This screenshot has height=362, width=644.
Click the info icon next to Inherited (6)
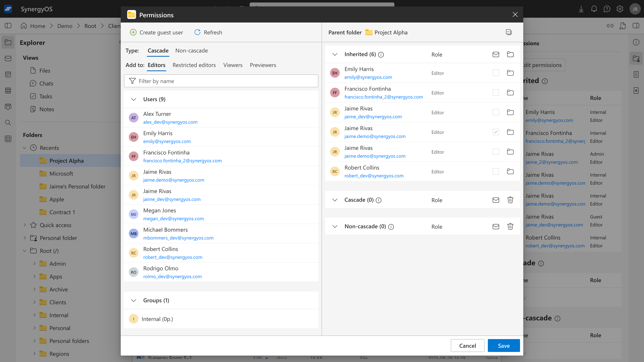pos(381,55)
